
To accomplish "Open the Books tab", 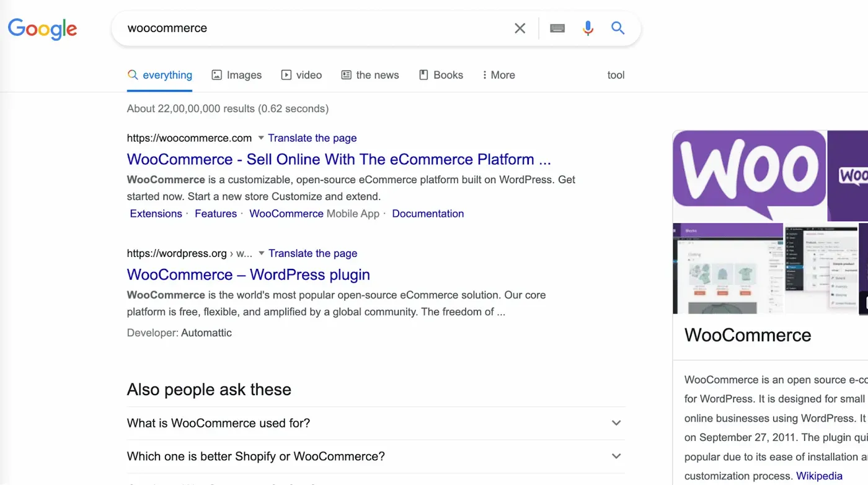I will (x=441, y=75).
